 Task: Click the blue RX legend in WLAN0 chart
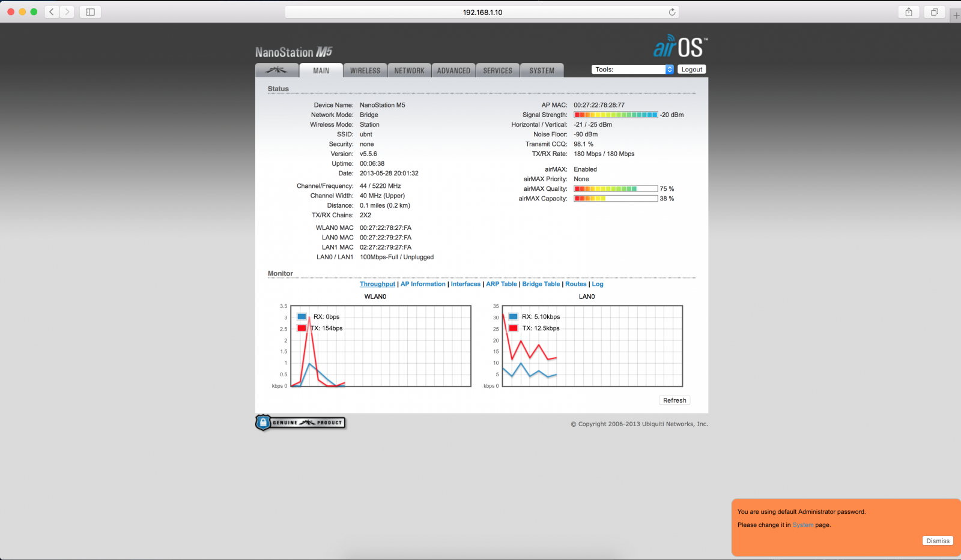coord(302,316)
